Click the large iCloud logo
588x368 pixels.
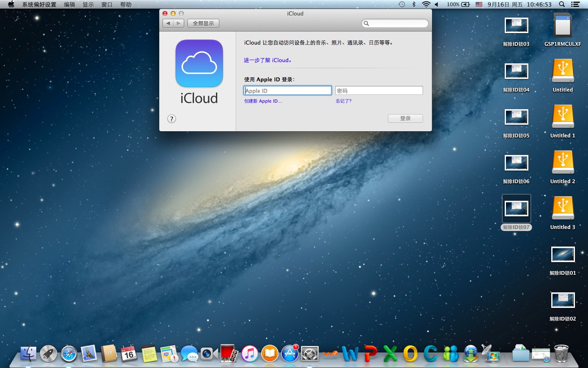coord(199,63)
